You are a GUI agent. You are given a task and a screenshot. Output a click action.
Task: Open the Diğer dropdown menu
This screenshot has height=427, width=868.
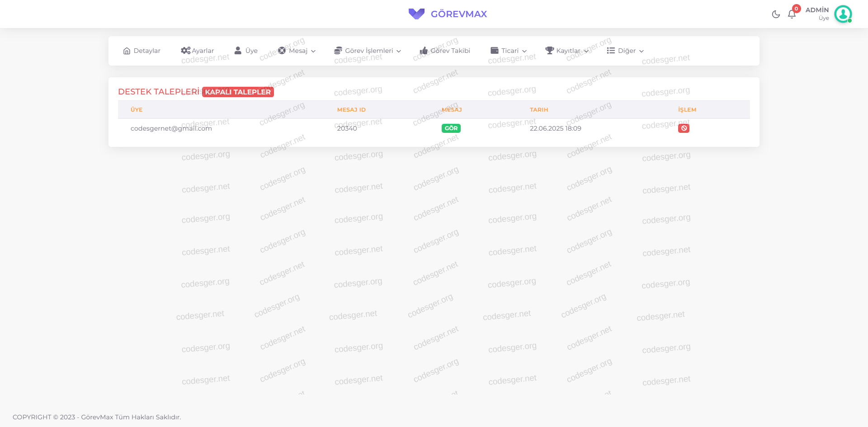[626, 51]
